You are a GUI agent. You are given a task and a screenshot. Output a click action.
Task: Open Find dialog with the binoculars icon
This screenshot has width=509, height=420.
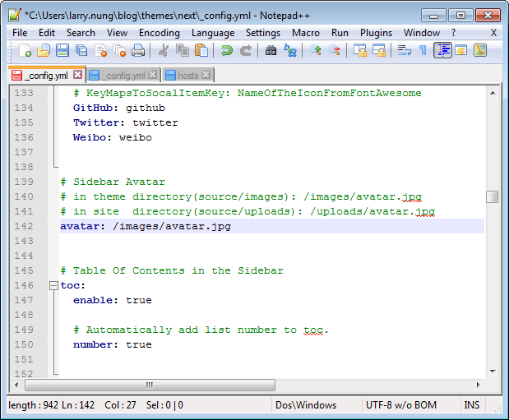click(271, 51)
